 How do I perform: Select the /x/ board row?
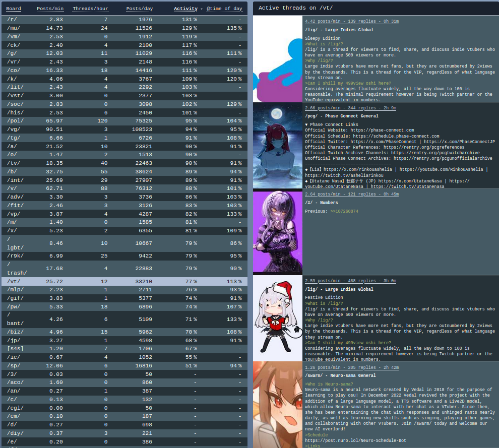[124, 231]
